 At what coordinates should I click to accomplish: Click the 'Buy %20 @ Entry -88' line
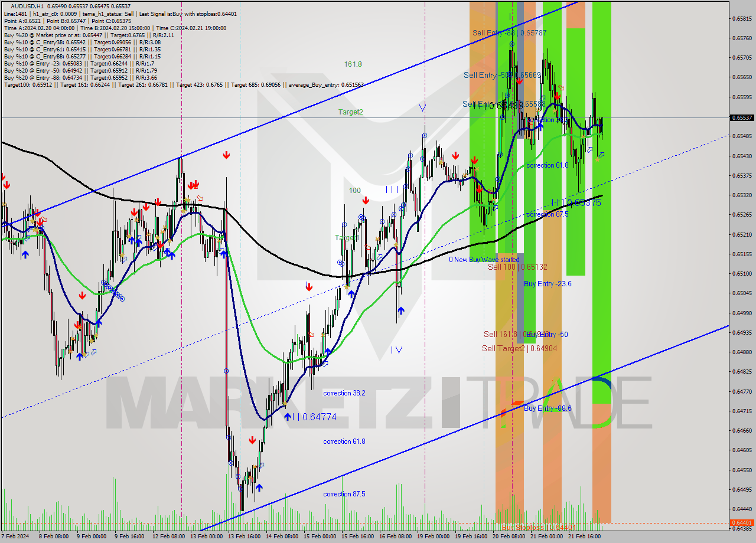(x=80, y=77)
